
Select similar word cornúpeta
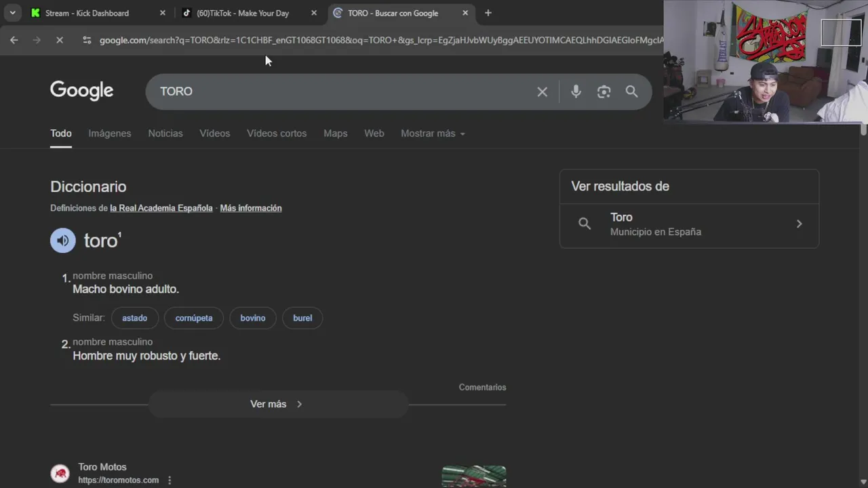(x=194, y=318)
